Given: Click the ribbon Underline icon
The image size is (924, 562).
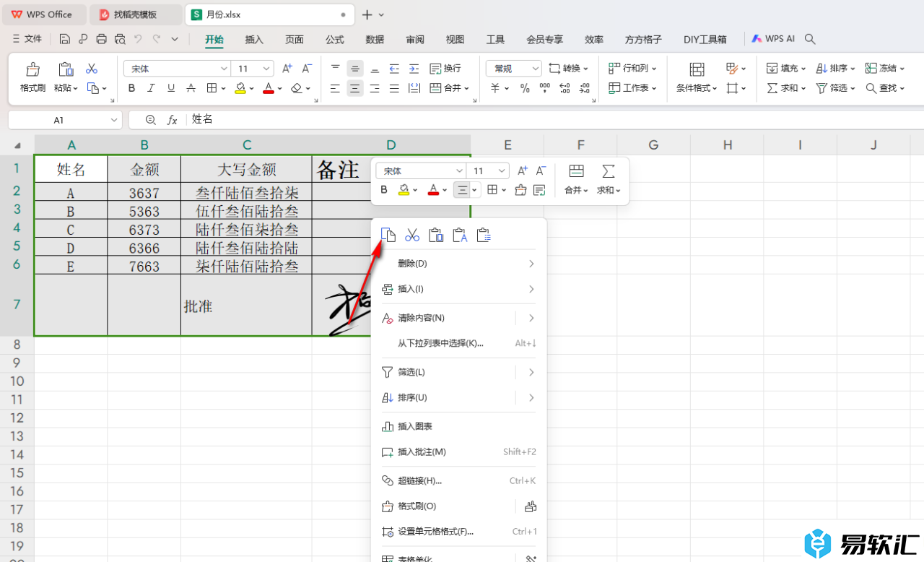Looking at the screenshot, I should pos(171,88).
